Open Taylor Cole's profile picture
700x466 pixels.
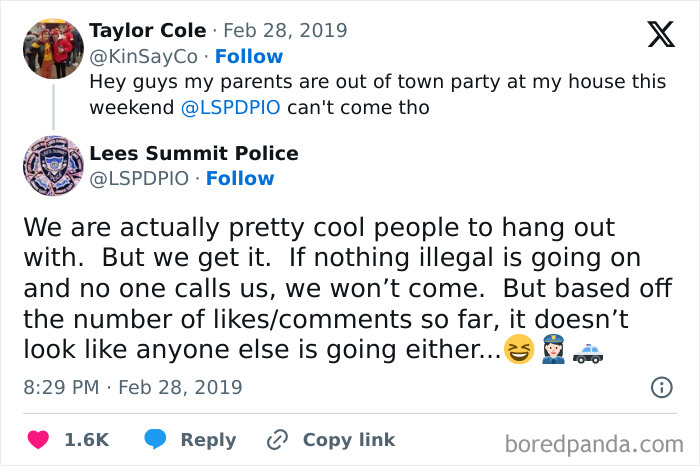[x=52, y=48]
